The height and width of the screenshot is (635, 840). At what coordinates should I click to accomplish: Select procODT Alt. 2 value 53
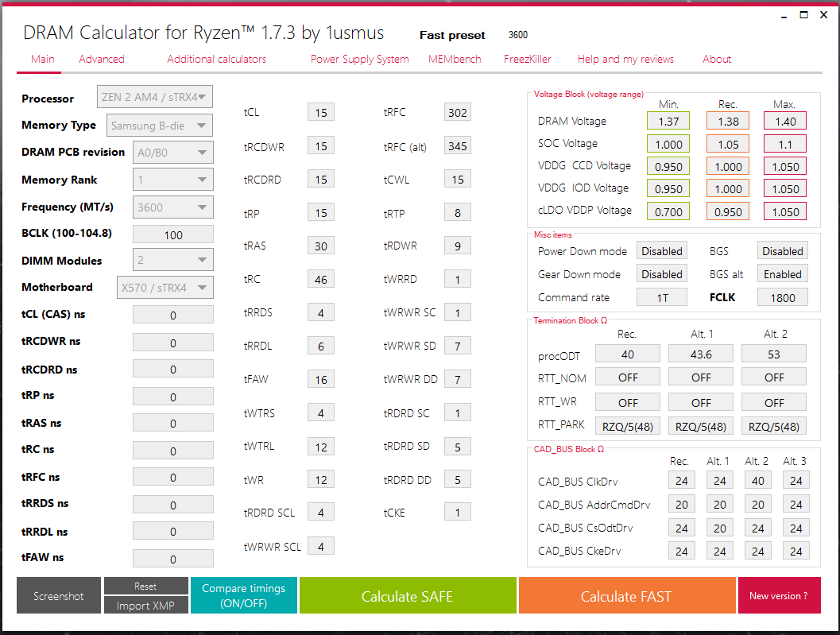coord(773,354)
